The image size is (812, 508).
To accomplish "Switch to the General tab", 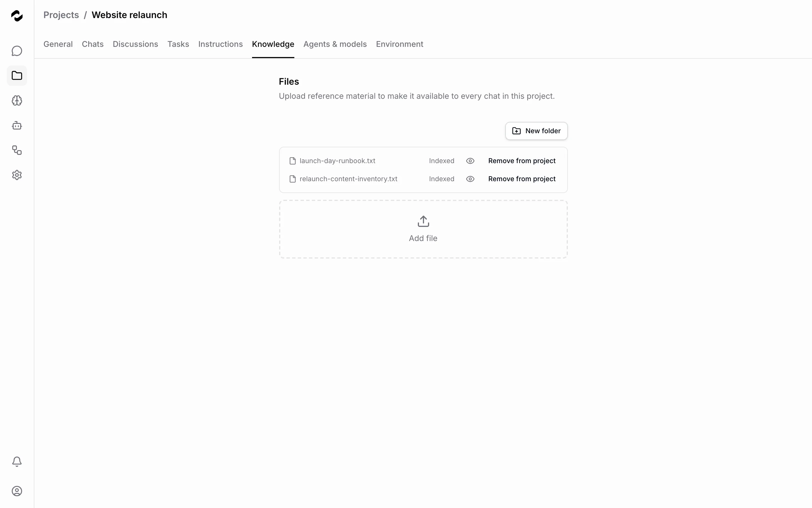I will (x=58, y=44).
